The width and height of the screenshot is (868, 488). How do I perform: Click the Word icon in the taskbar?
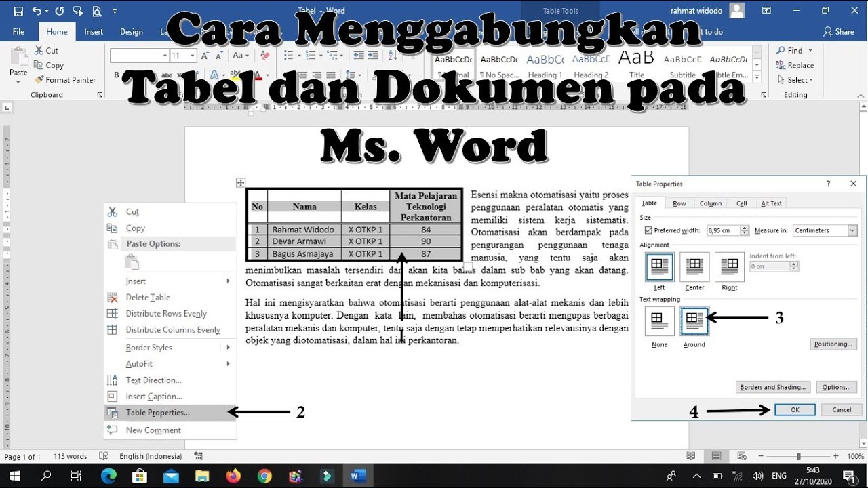click(358, 476)
